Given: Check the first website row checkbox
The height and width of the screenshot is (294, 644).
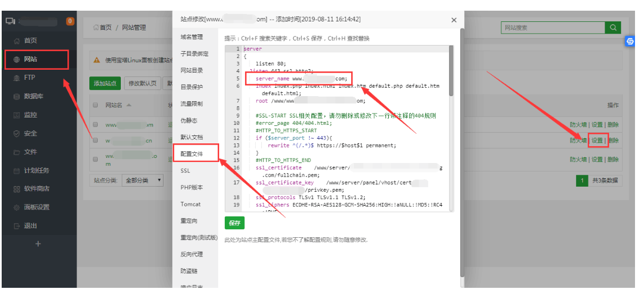Looking at the screenshot, I should [95, 125].
